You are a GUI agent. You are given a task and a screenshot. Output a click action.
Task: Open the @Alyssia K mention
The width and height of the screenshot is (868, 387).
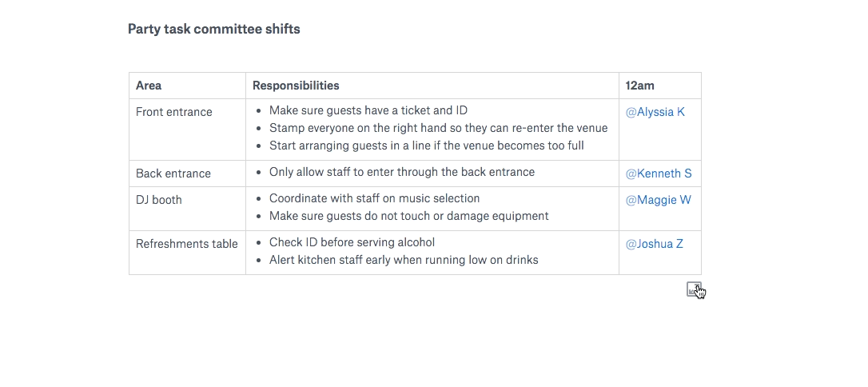click(x=655, y=112)
